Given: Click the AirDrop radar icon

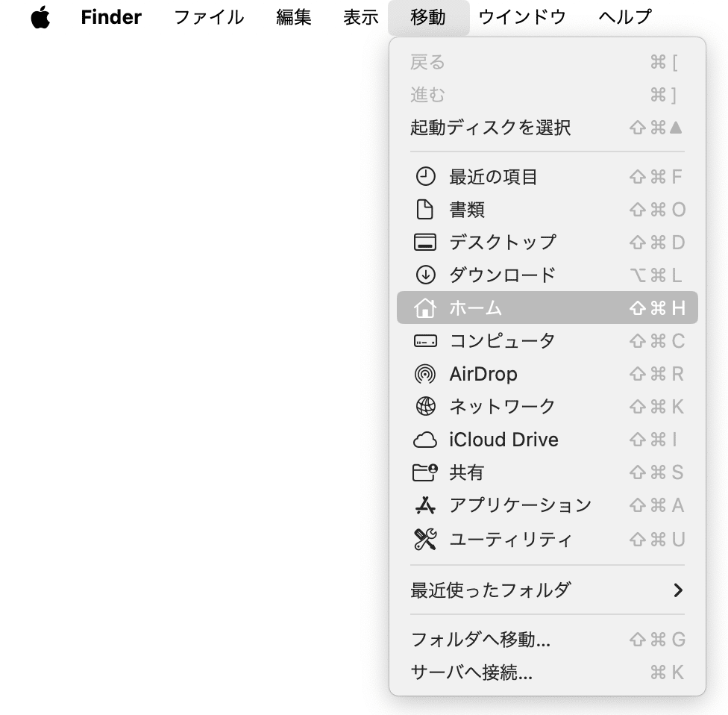Looking at the screenshot, I should [425, 373].
